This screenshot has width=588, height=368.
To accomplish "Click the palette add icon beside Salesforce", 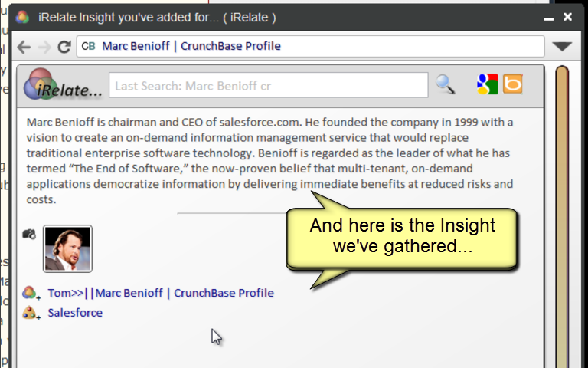I will point(31,313).
